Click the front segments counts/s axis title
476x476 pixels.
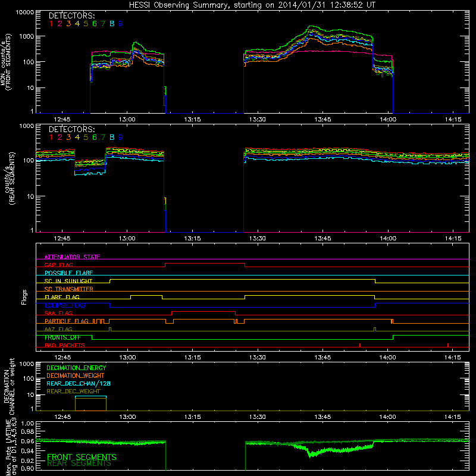point(5,62)
